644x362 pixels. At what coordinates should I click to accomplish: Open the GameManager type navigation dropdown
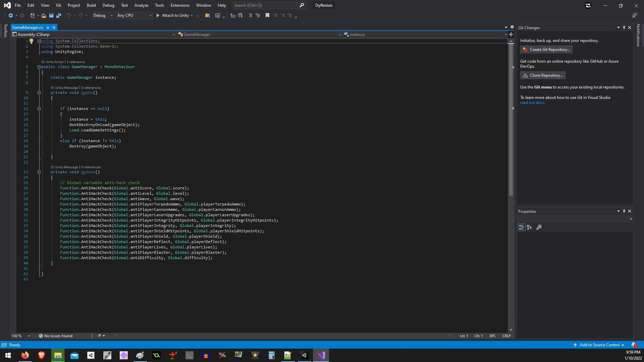click(x=259, y=35)
